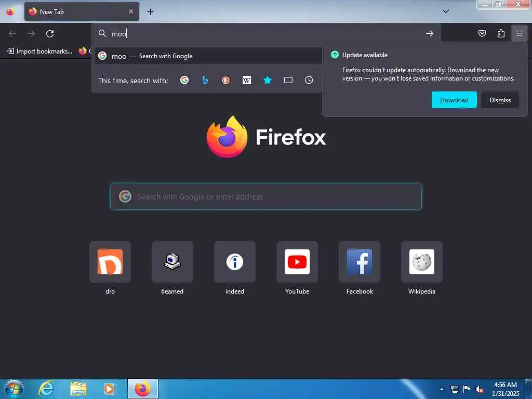Open the Extensions puzzle icon
Screen dimensions: 532x399
pos(501,33)
